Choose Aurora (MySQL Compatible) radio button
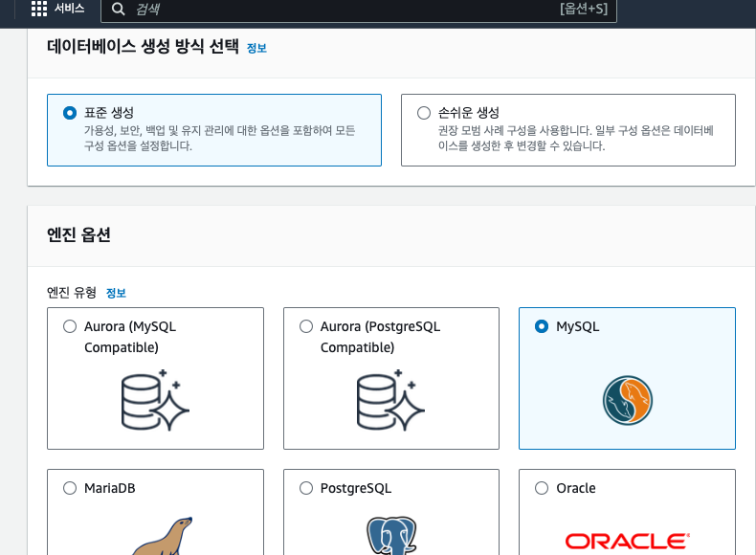Viewport: 756px width, 555px height. point(70,326)
